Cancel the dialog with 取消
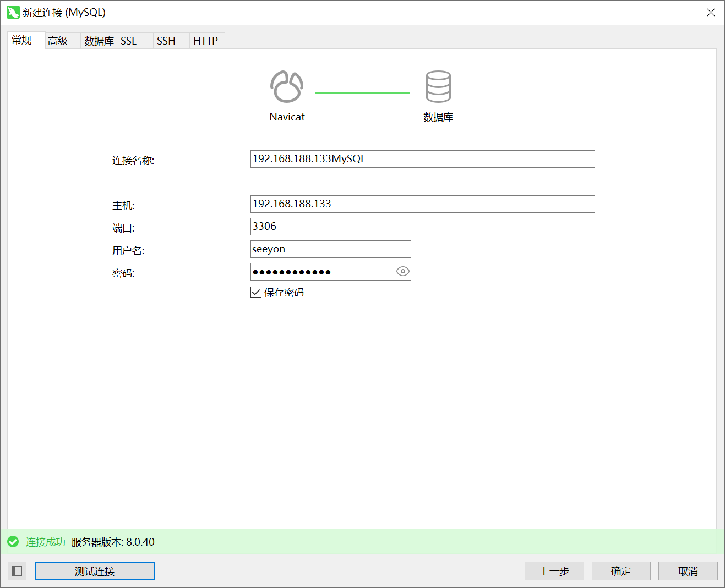This screenshot has height=588, width=725. point(688,571)
